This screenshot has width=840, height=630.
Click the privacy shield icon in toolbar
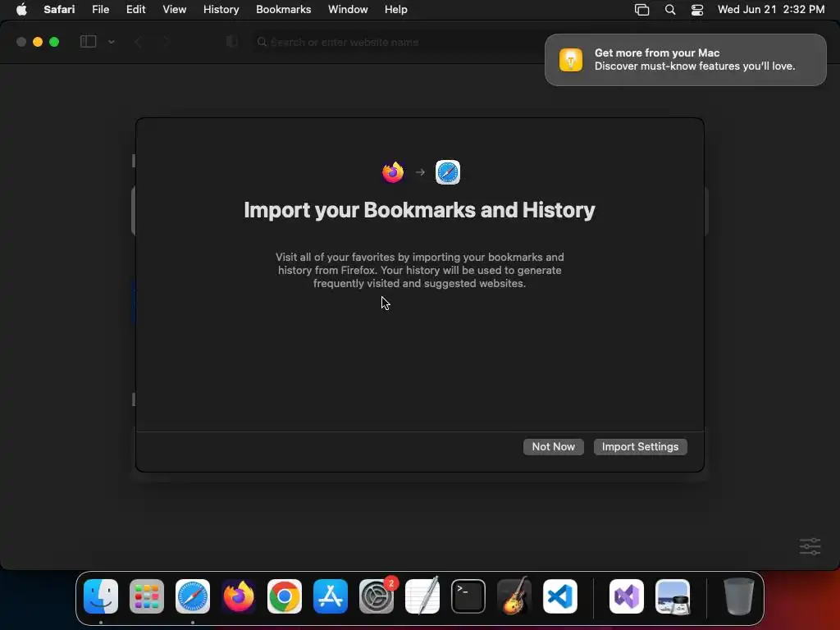coord(231,42)
